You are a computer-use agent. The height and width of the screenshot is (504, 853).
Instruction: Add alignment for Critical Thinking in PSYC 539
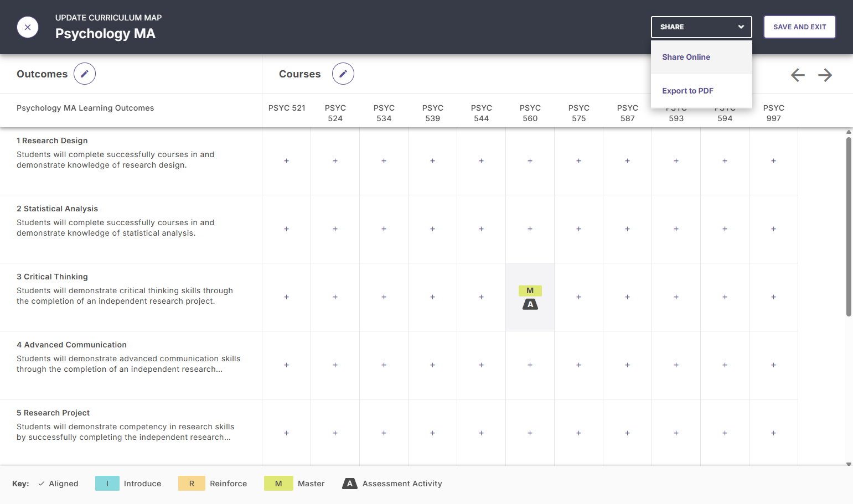pyautogui.click(x=432, y=297)
